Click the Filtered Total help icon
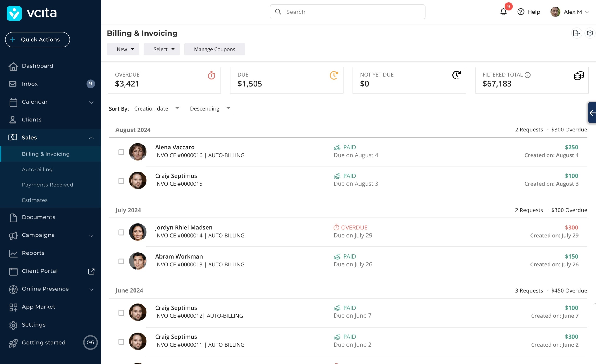Screen dimensions: 596x364 point(528,75)
